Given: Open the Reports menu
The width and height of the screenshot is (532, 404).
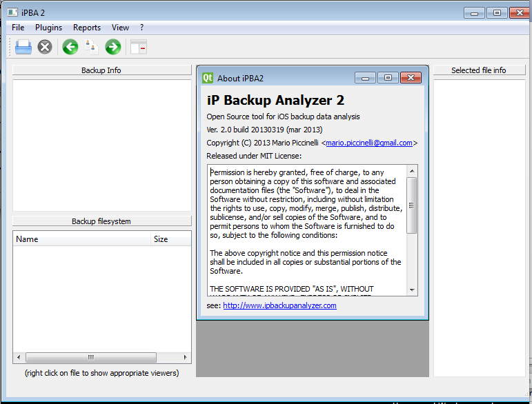Looking at the screenshot, I should pos(87,28).
